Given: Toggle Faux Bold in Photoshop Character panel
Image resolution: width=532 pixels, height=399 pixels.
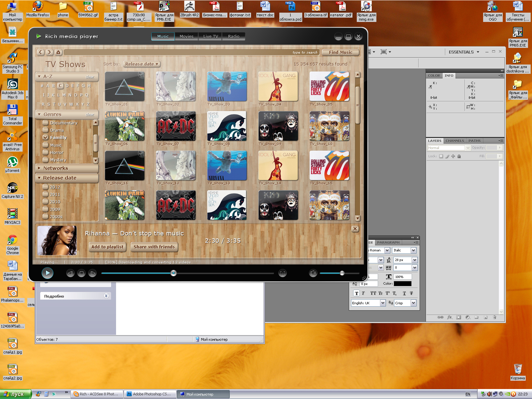Looking at the screenshot, I should (x=356, y=293).
